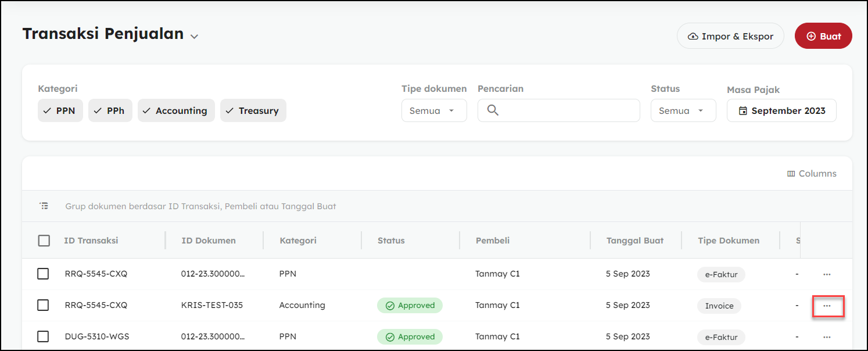
Task: Expand the Transaksi Penjualan title chevron
Action: tap(194, 36)
